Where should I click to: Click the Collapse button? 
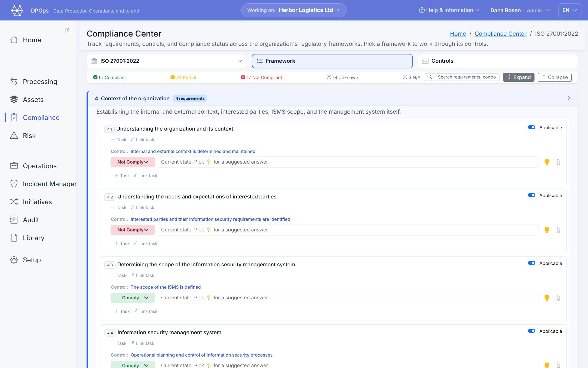555,77
